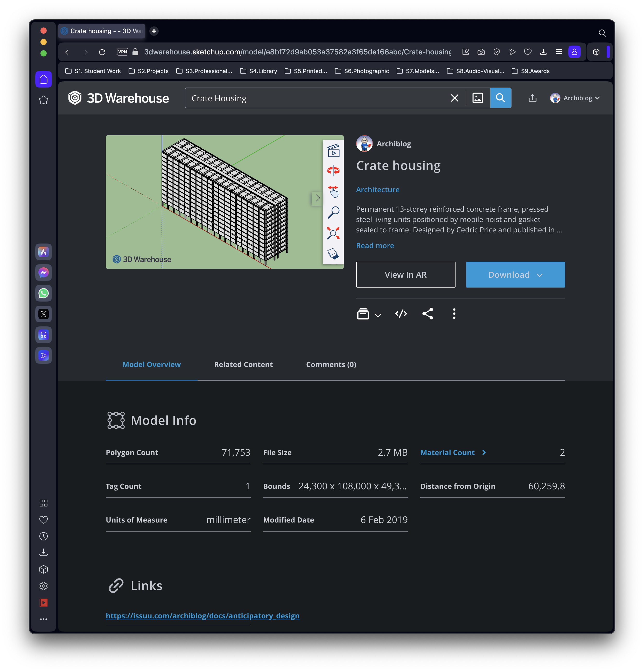The image size is (644, 672).
Task: Click the bottom viewer toolbar eraser-style icon
Action: pos(333,254)
